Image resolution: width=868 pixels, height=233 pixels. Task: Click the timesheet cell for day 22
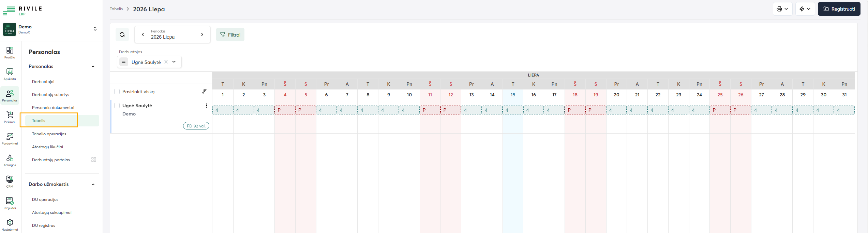click(x=658, y=110)
